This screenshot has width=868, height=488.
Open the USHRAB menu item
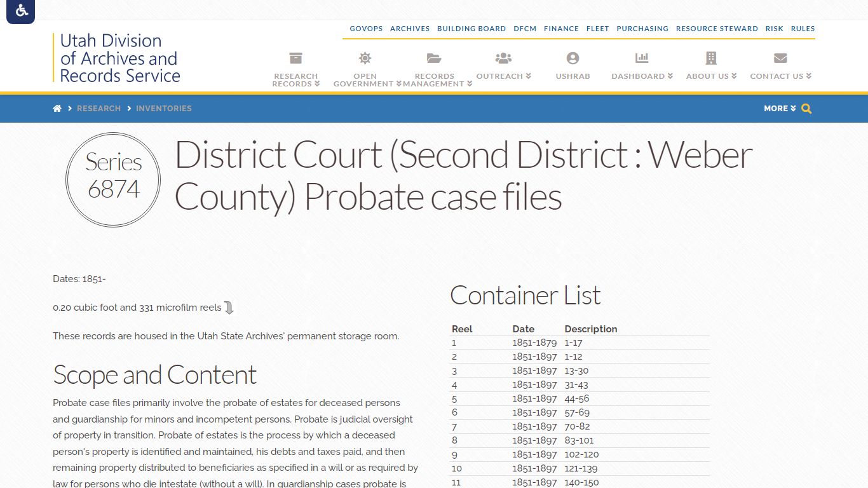pyautogui.click(x=573, y=76)
